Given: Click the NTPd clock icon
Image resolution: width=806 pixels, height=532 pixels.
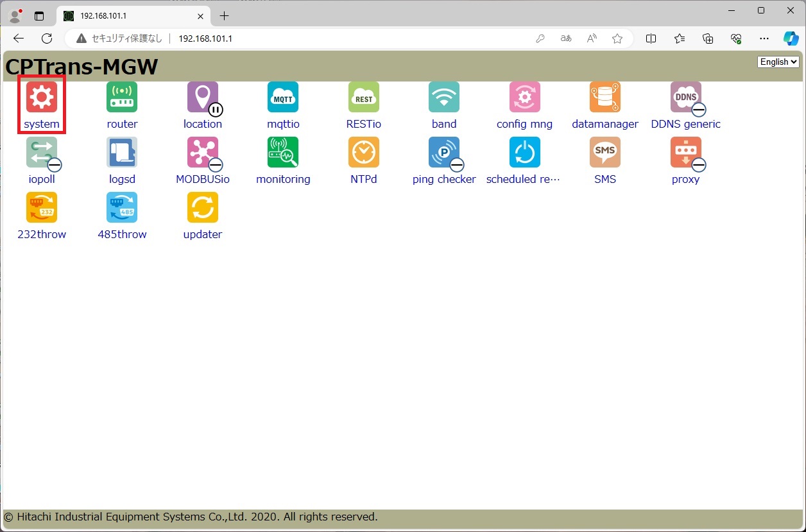Looking at the screenshot, I should point(363,152).
